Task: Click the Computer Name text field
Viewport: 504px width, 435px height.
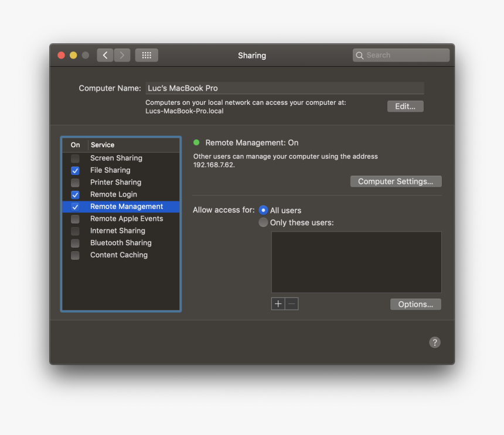Action: coord(285,88)
